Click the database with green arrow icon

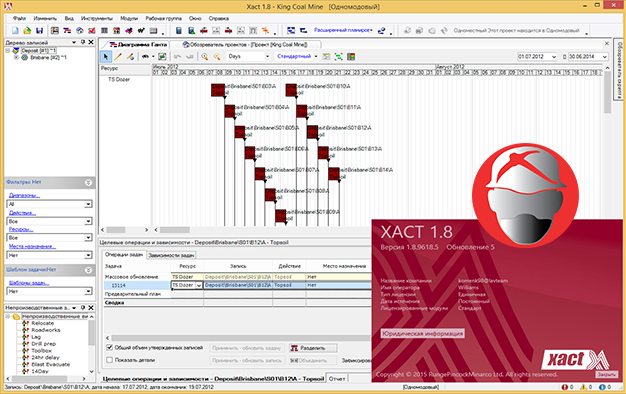tap(191, 30)
